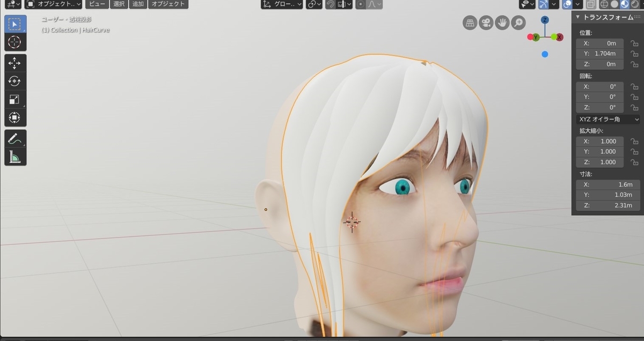Click location X field 0m

point(600,43)
